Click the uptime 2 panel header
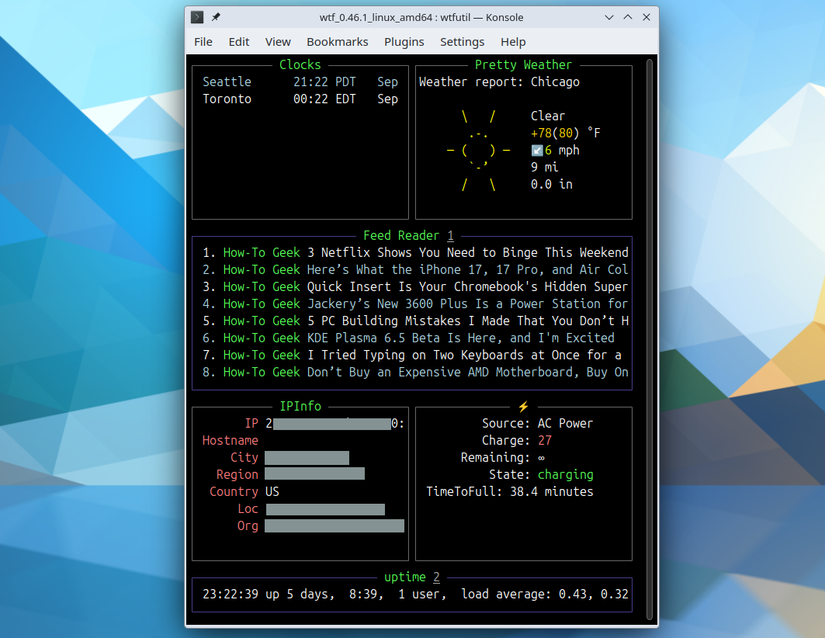 point(412,577)
